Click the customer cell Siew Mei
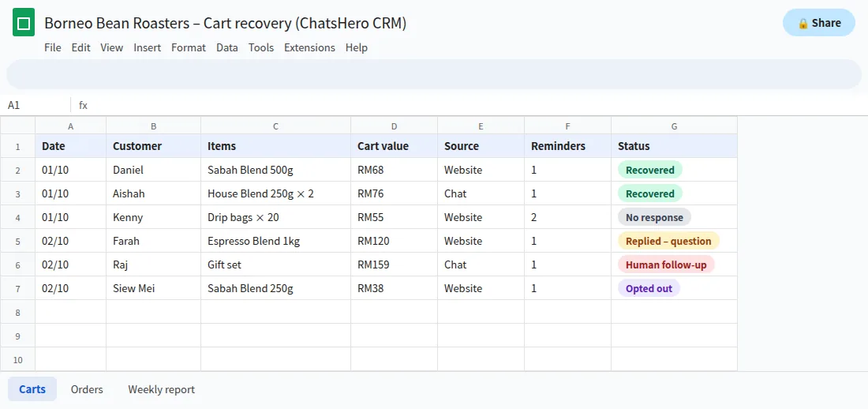The height and width of the screenshot is (409, 868). tap(154, 288)
